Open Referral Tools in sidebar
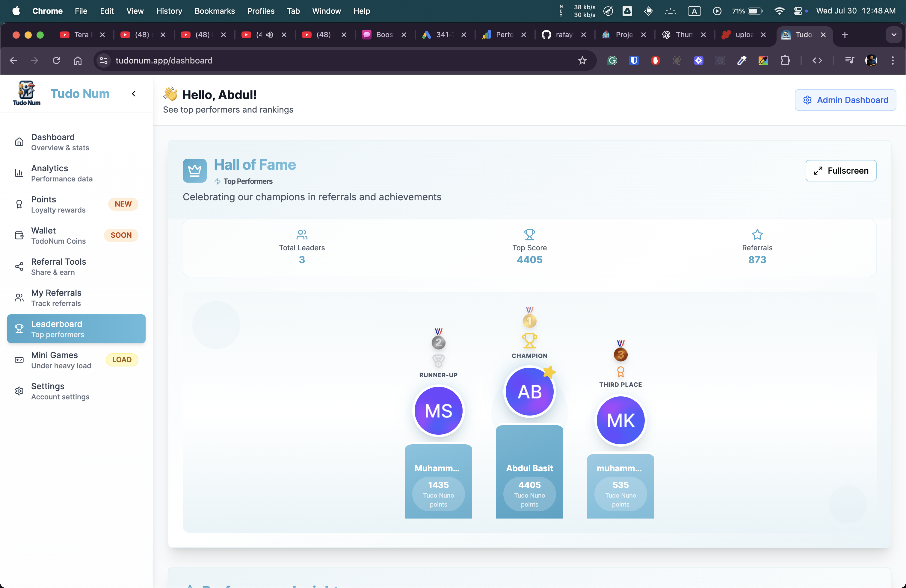Viewport: 906px width, 588px height. tap(76, 267)
